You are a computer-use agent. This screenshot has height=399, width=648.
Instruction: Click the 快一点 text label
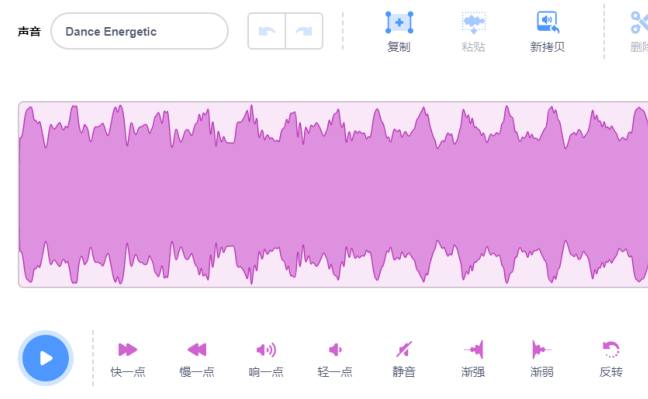[128, 372]
